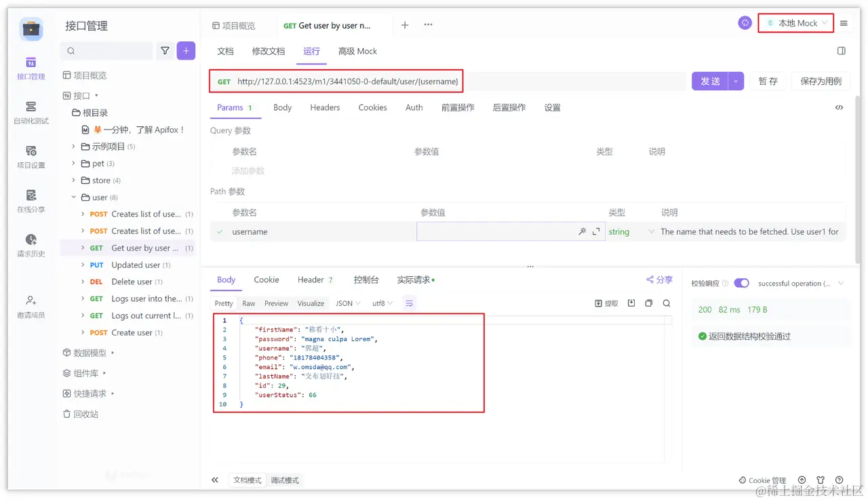Toggle the username path parameter checkmark
The width and height of the screenshot is (868, 502).
click(220, 231)
